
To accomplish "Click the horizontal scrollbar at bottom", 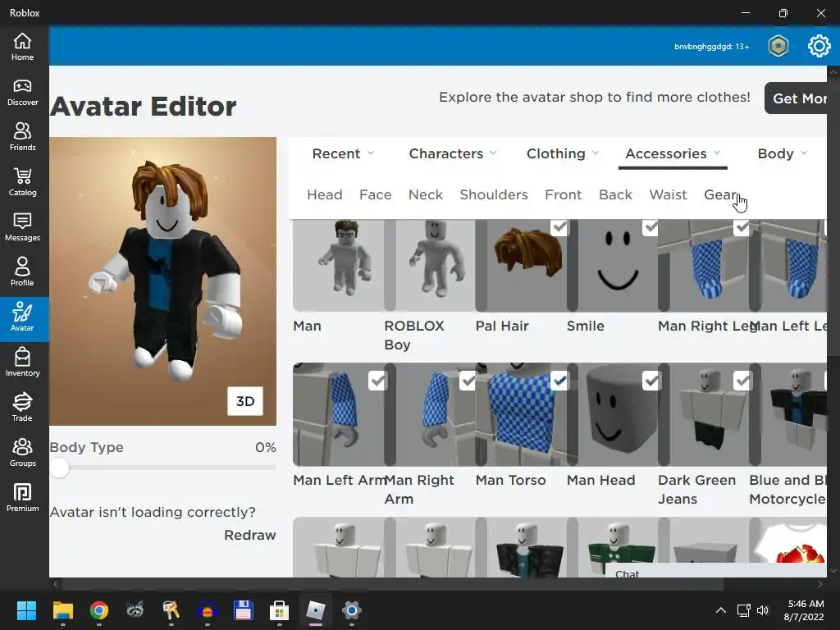I will [x=394, y=584].
